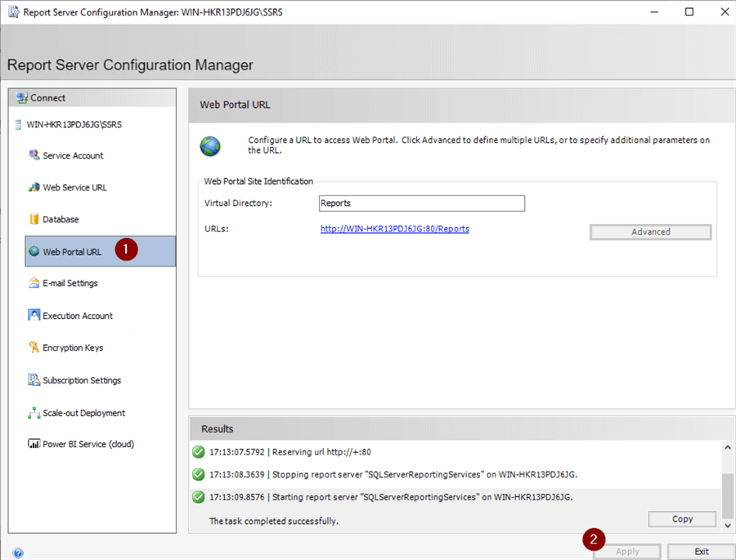Click the Advanced button
Viewport: 736px width, 560px height.
[x=650, y=232]
